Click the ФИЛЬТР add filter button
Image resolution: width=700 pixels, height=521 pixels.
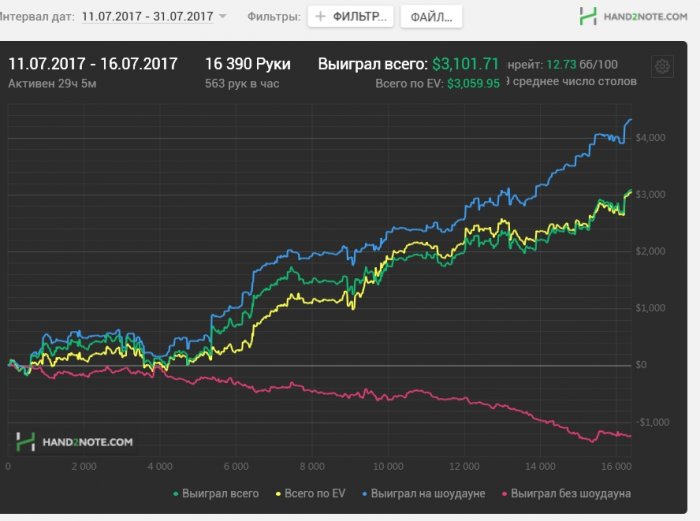point(350,17)
